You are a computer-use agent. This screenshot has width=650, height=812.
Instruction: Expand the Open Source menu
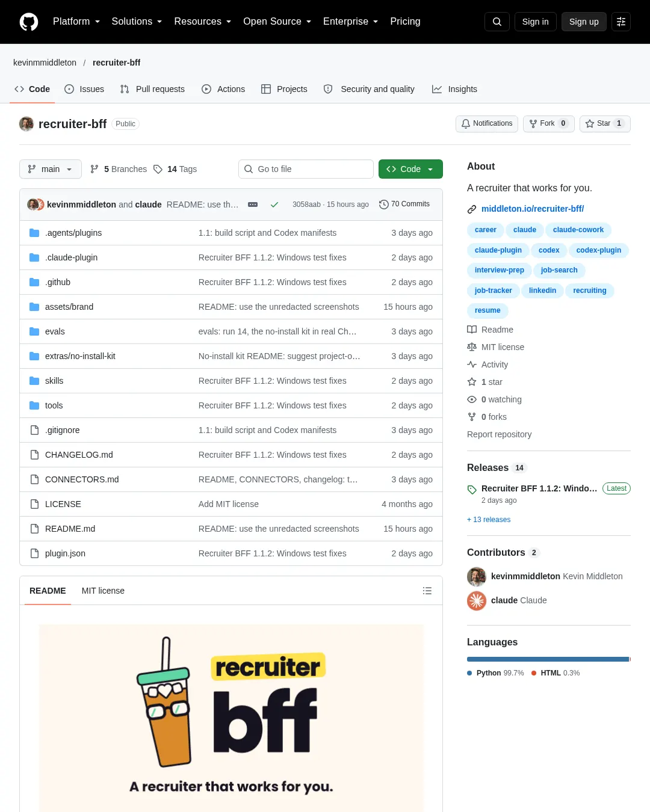[x=277, y=22]
